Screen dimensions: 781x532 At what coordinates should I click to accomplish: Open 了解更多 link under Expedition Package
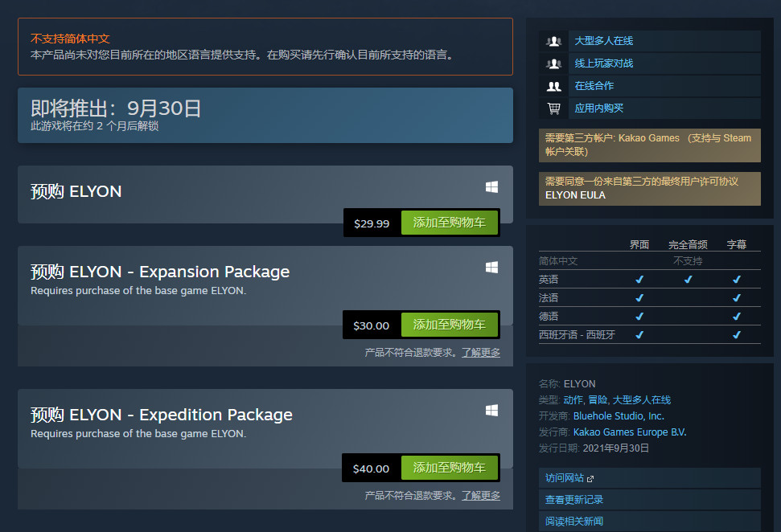pos(481,495)
